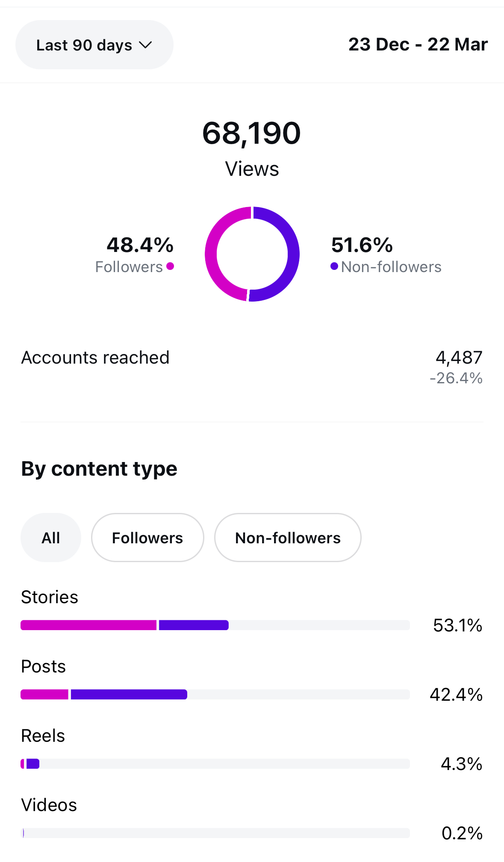Click the 48.4% Followers percentage
The width and height of the screenshot is (504, 862).
click(x=140, y=245)
